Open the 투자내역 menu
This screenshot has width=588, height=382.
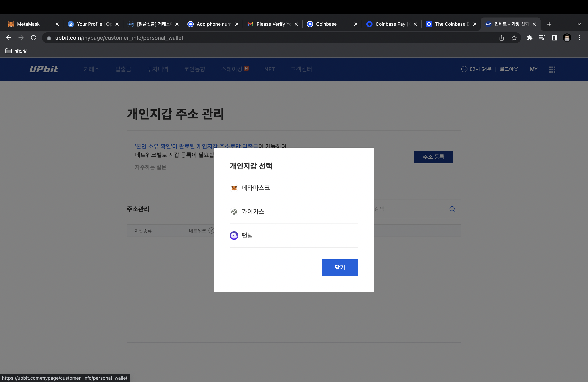click(x=158, y=69)
